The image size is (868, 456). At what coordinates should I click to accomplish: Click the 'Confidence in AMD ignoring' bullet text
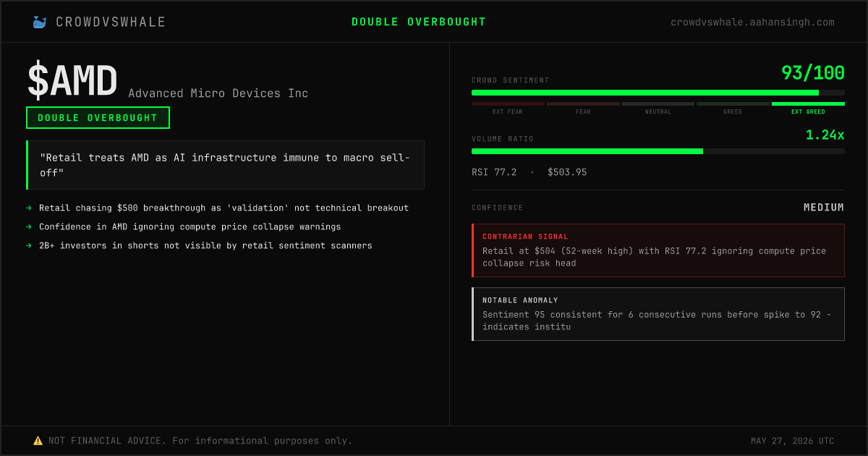190,227
